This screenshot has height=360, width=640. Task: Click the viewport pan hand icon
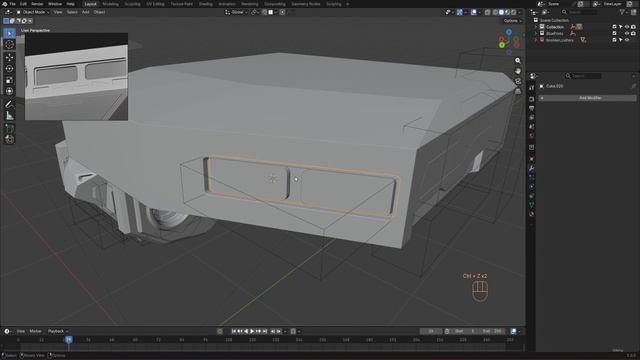tap(518, 71)
